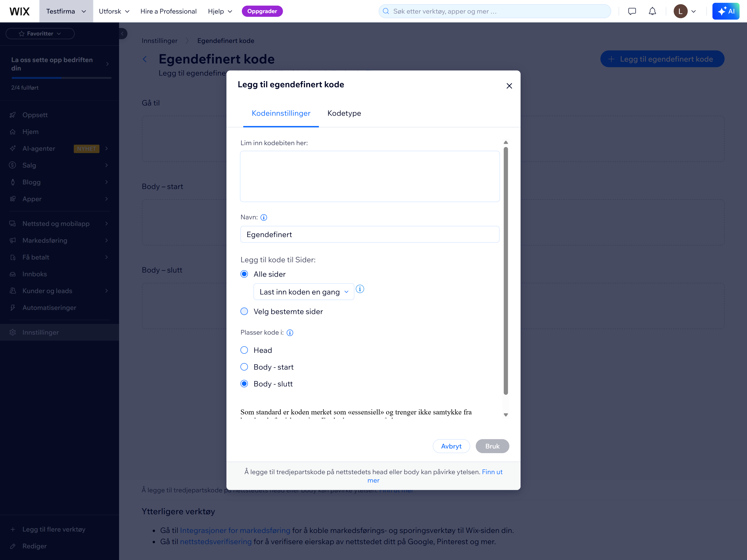This screenshot has width=747, height=560.
Task: Go back using the arrow beside Egendefinert kode
Action: [145, 59]
